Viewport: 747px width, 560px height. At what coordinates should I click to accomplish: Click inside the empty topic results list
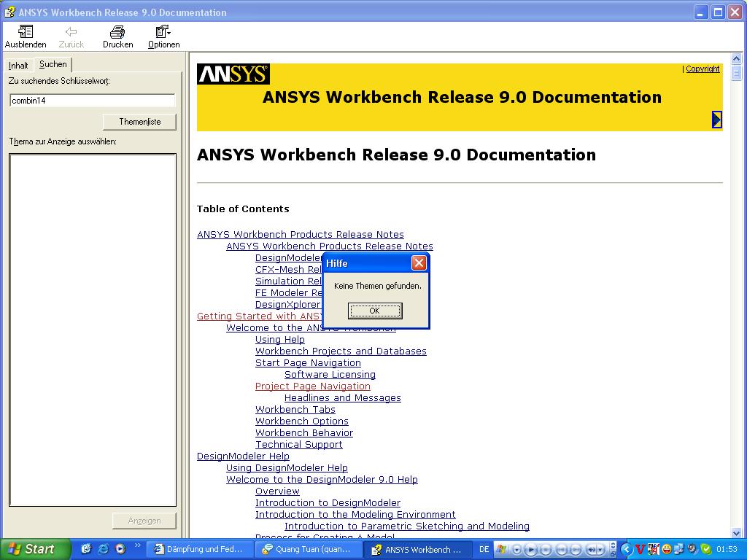pos(93,330)
